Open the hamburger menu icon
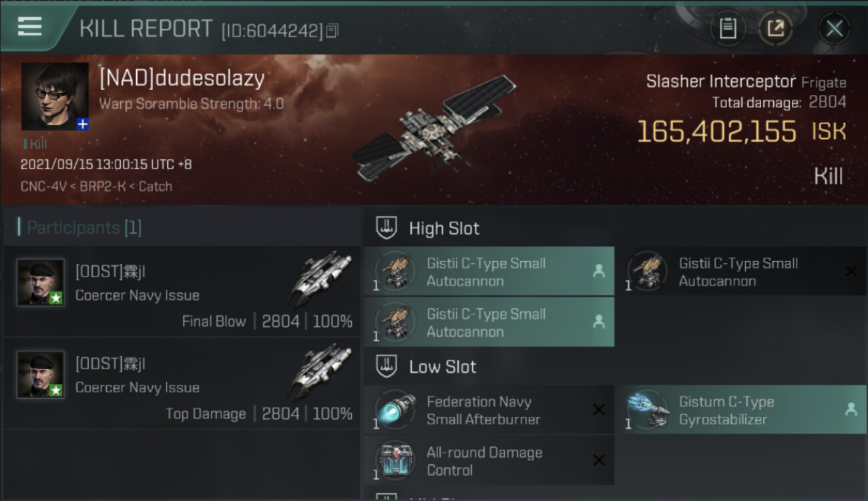Viewport: 868px width, 501px height. pos(29,27)
